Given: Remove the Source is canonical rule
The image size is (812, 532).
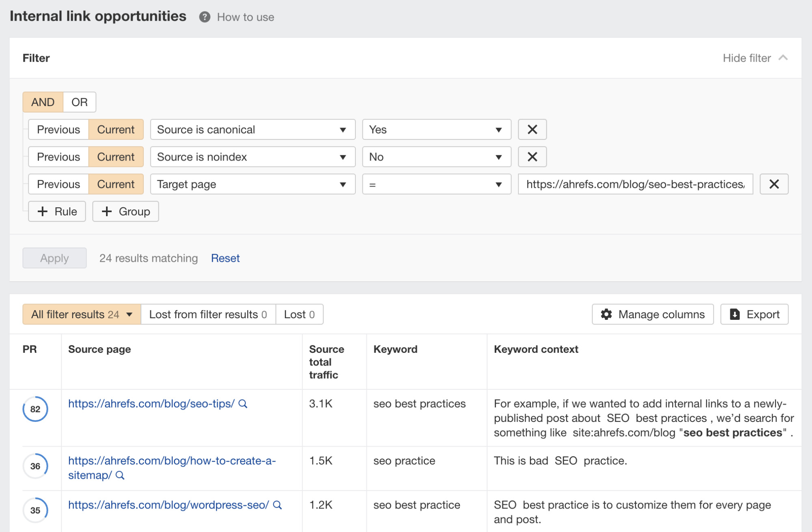Looking at the screenshot, I should [x=532, y=130].
